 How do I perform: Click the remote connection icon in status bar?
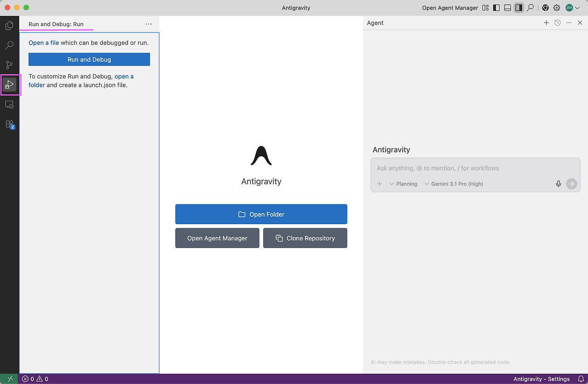pos(10,379)
